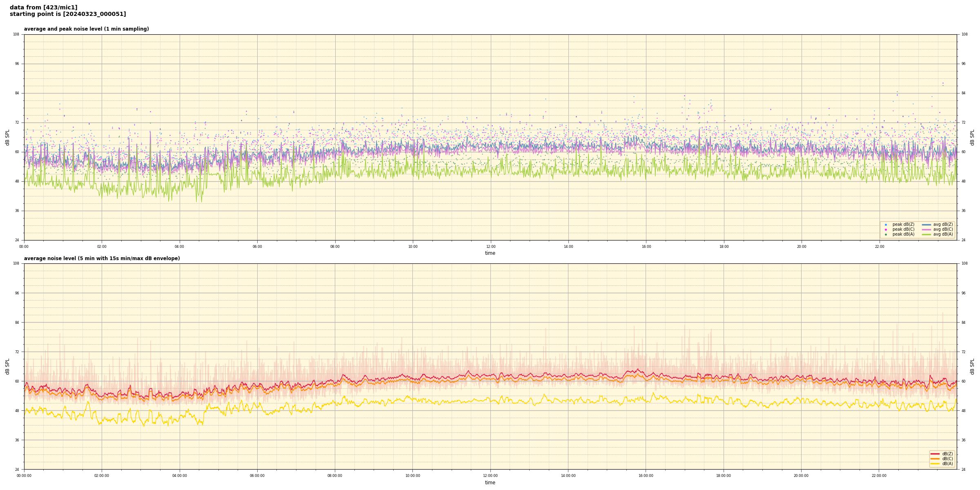This screenshot has width=980, height=490.
Task: Click the green peak dB(A) legend dot
Action: tap(886, 234)
